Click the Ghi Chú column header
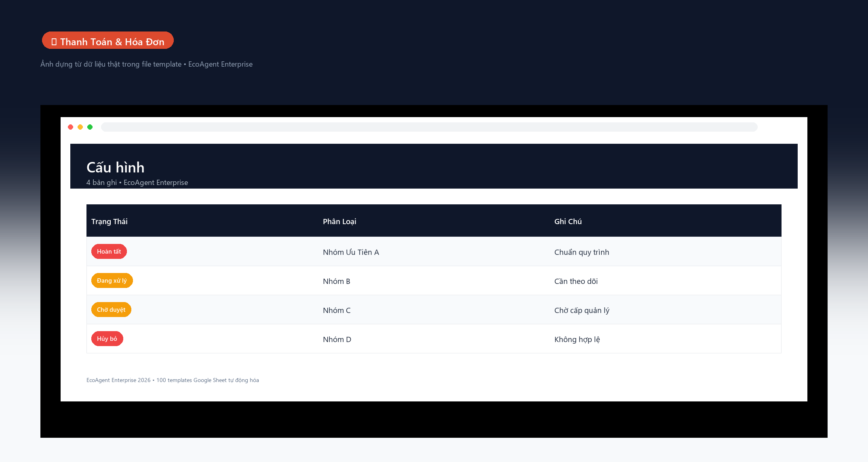Screen dimensions: 868x462 pos(568,221)
